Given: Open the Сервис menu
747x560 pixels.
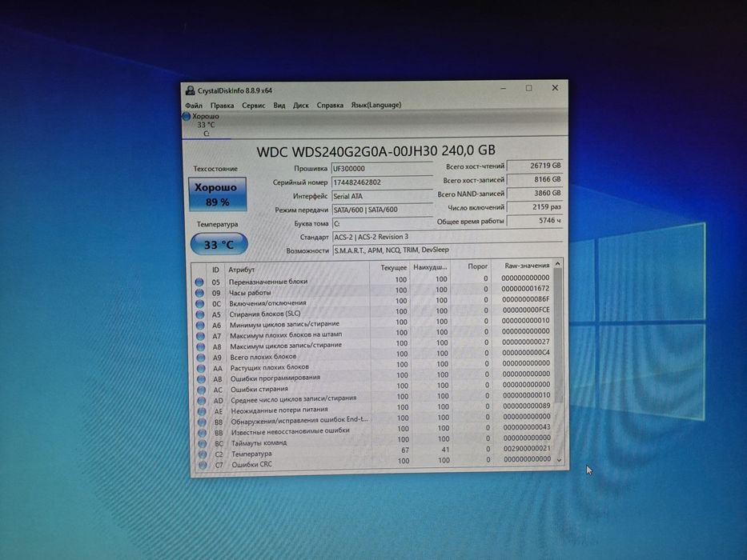Looking at the screenshot, I should coord(254,106).
